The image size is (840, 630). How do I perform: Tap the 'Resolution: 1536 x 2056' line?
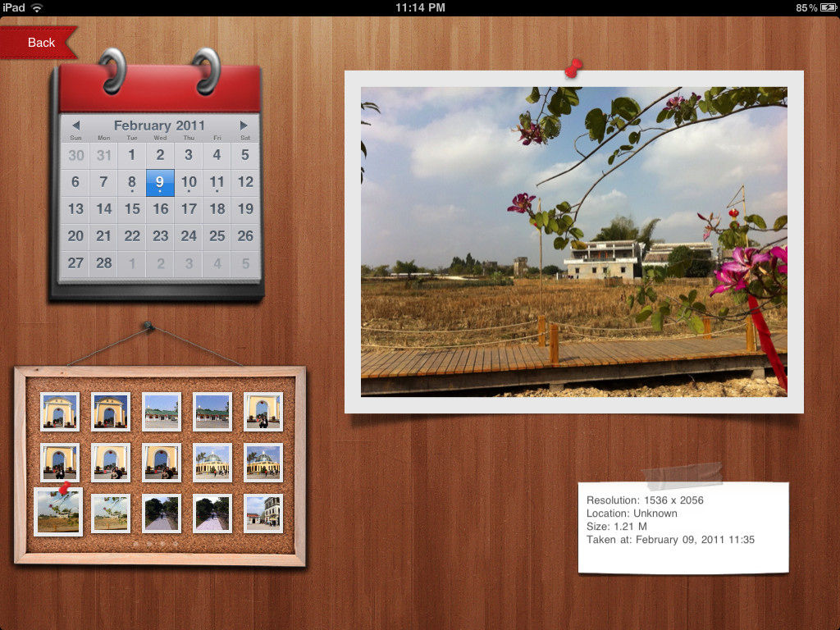click(x=645, y=500)
